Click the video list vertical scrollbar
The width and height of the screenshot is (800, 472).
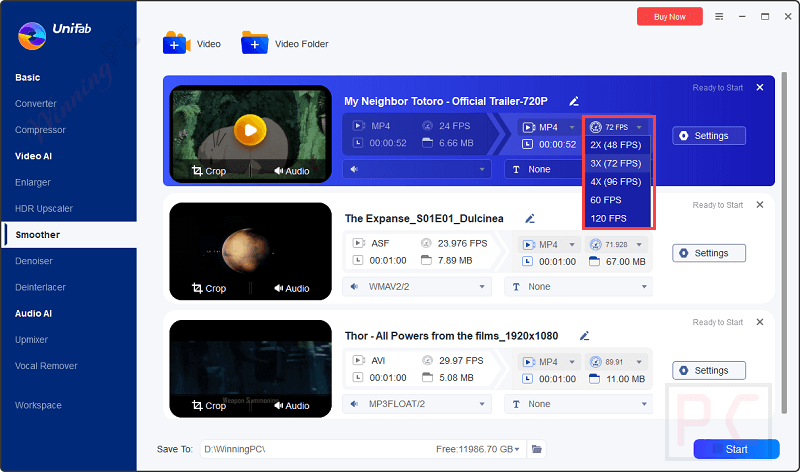[x=784, y=243]
